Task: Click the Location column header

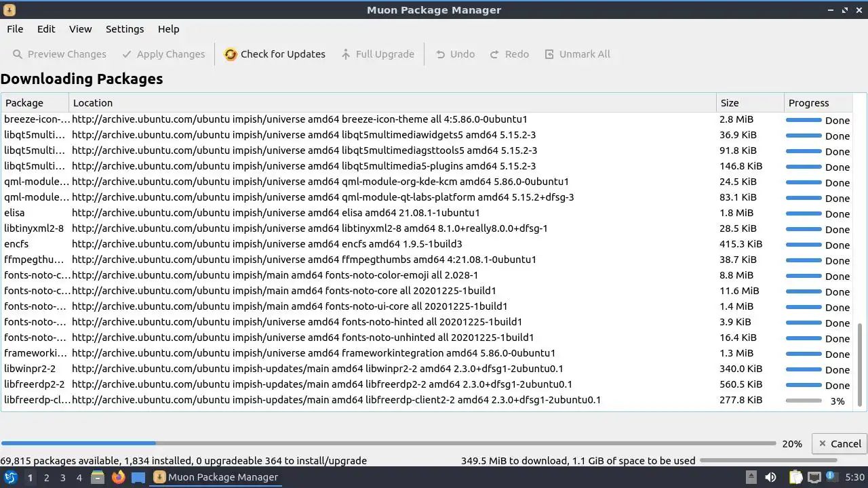Action: [393, 103]
